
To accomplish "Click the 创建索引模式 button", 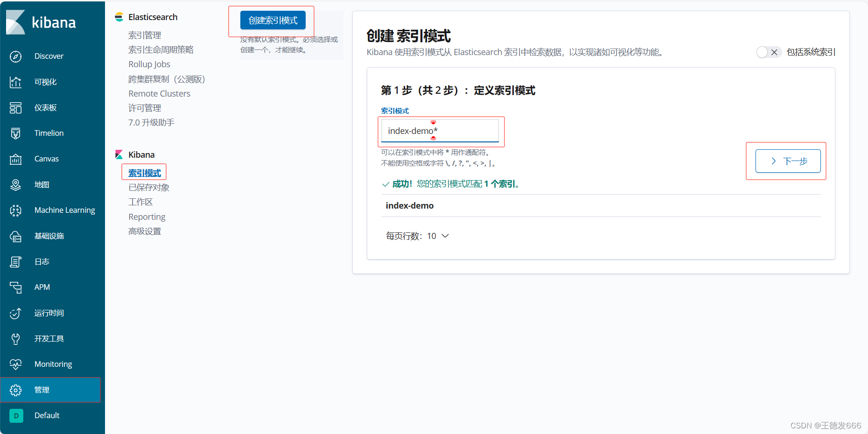I will click(273, 21).
